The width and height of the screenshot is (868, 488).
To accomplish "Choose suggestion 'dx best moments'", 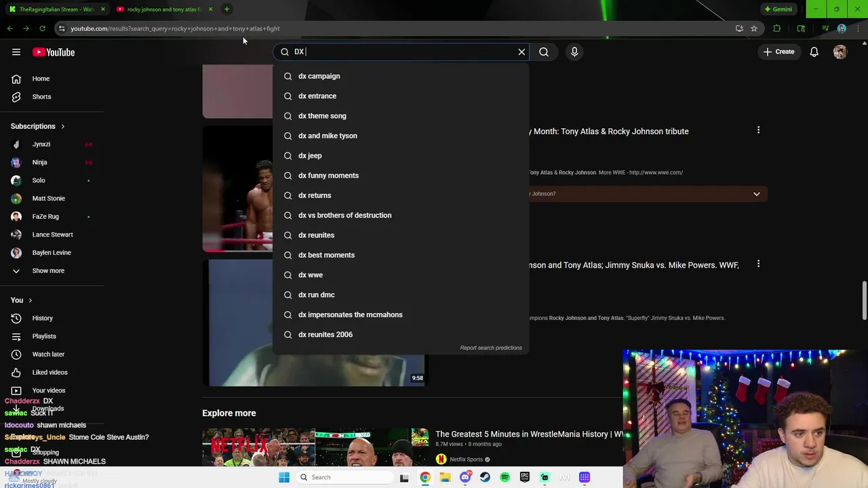I will (x=400, y=255).
